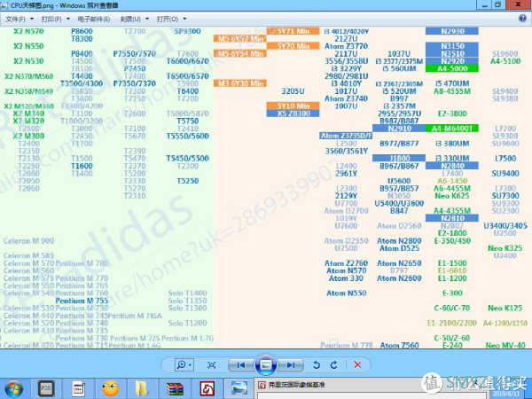Click the blue X5 Z8300 cell

(x=293, y=113)
